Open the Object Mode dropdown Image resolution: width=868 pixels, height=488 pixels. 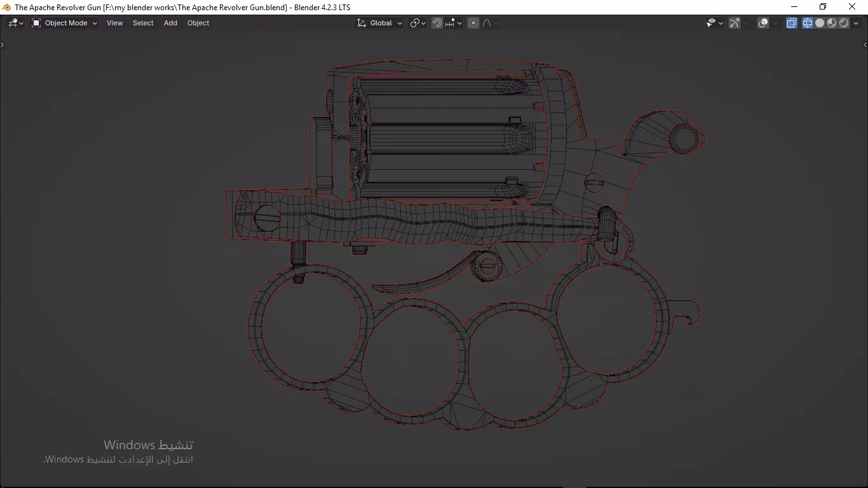(x=65, y=23)
